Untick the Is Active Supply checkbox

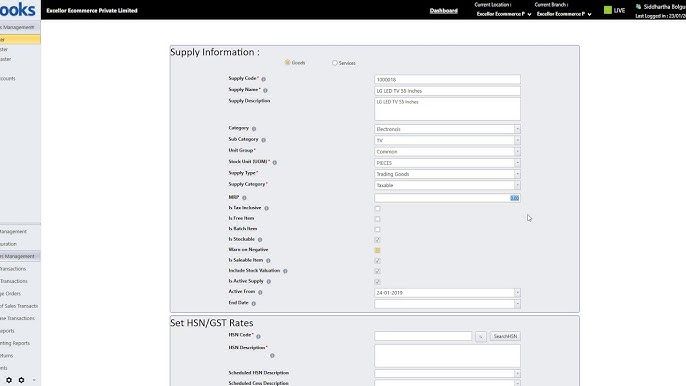coord(378,281)
